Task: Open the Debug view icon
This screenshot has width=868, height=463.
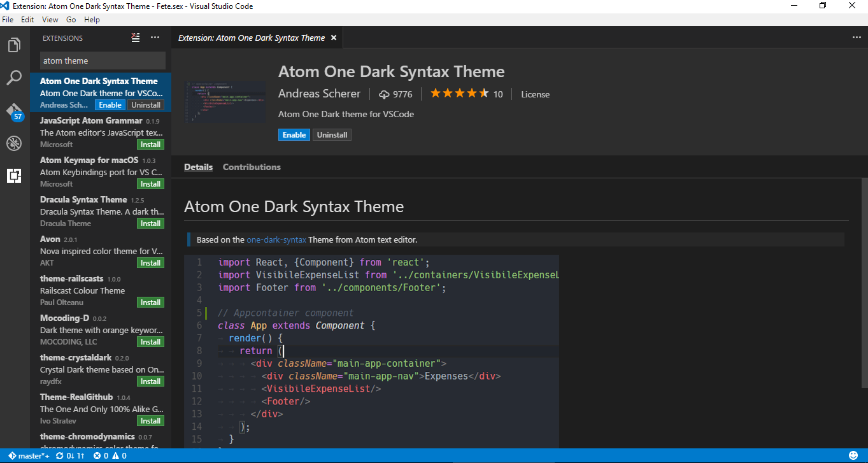Action: pos(14,143)
